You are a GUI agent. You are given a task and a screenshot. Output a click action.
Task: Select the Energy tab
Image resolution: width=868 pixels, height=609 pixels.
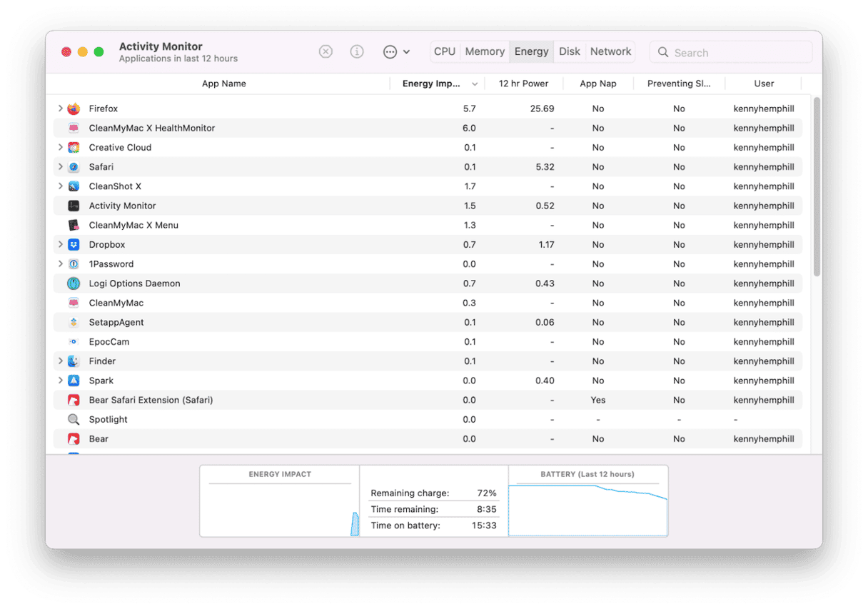pyautogui.click(x=532, y=51)
